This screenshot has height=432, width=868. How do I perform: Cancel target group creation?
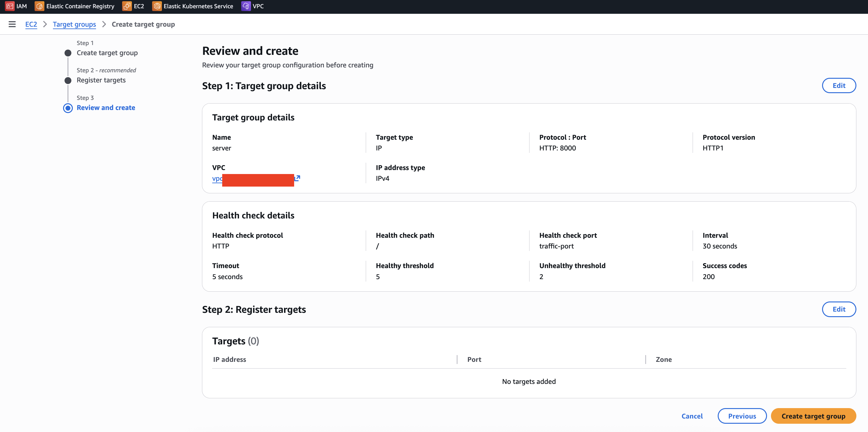pyautogui.click(x=692, y=416)
